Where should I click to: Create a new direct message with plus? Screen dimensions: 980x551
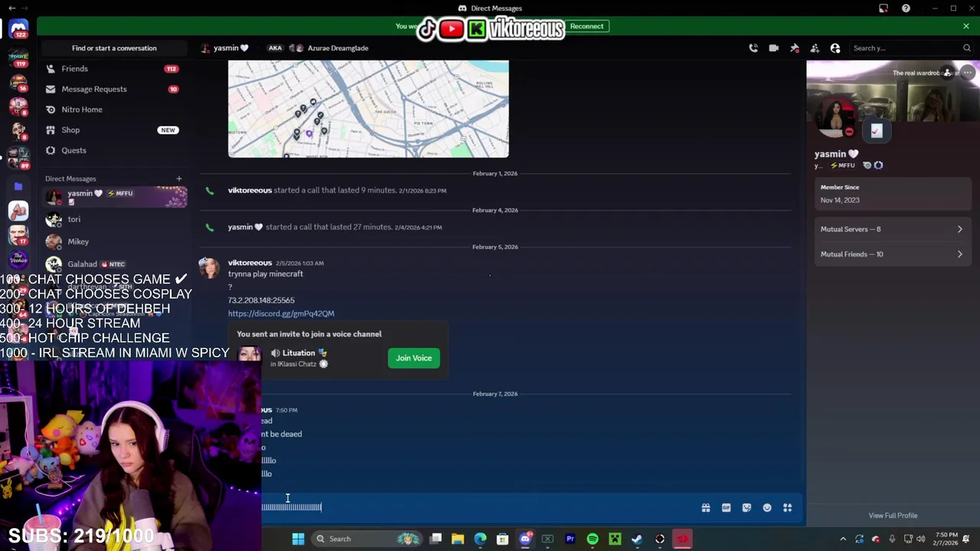click(178, 178)
